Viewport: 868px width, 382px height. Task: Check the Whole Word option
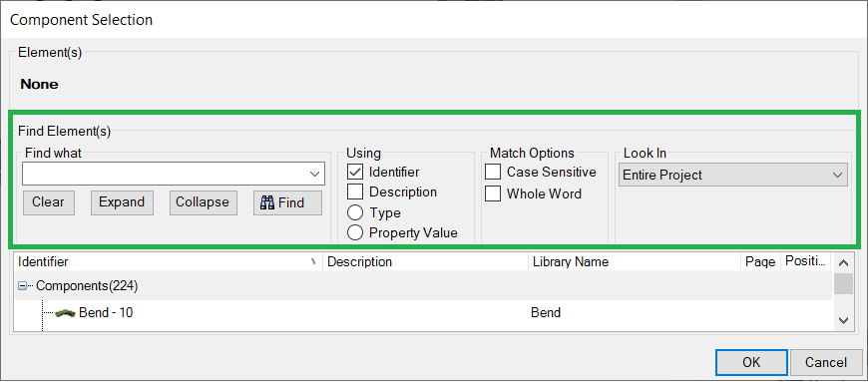click(x=493, y=193)
